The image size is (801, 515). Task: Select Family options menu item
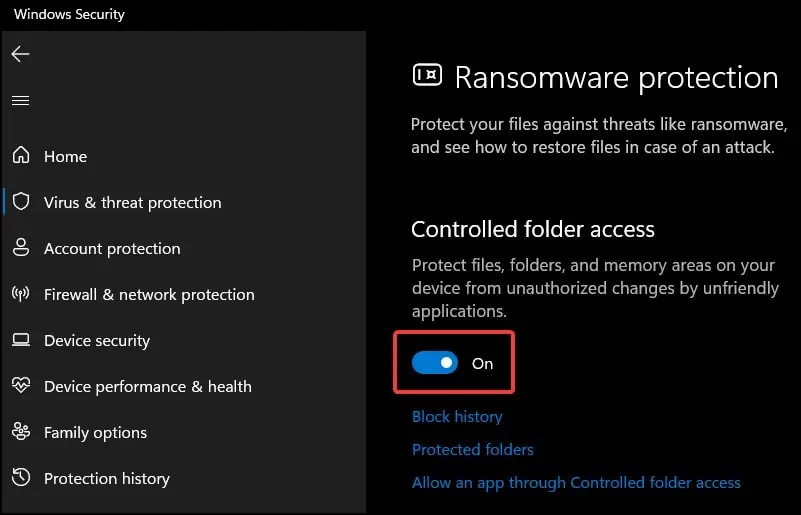[95, 432]
